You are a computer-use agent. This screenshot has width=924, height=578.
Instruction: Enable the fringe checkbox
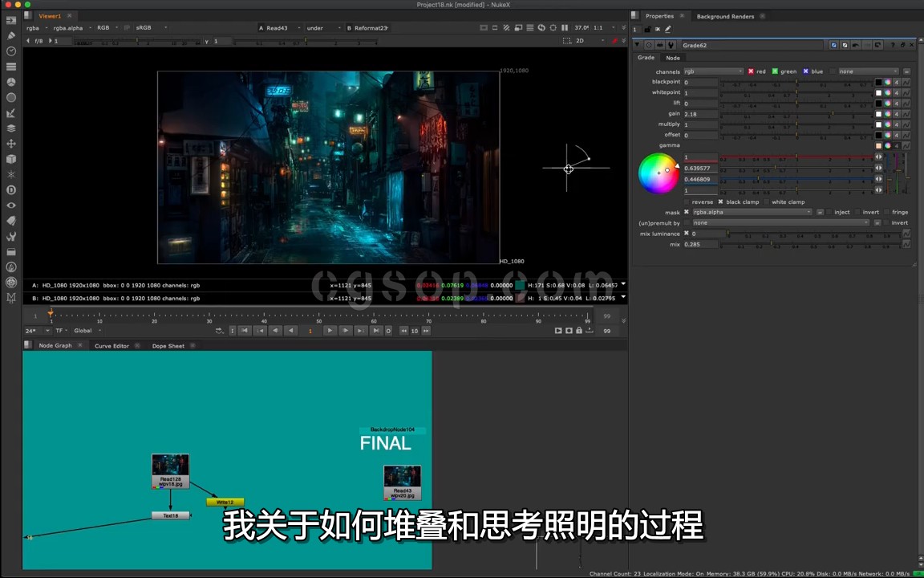886,212
